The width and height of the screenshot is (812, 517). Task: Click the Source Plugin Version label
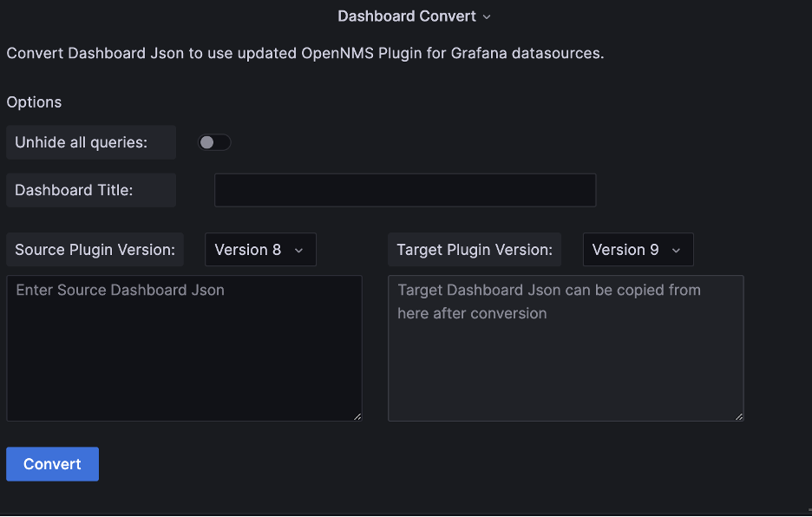95,249
